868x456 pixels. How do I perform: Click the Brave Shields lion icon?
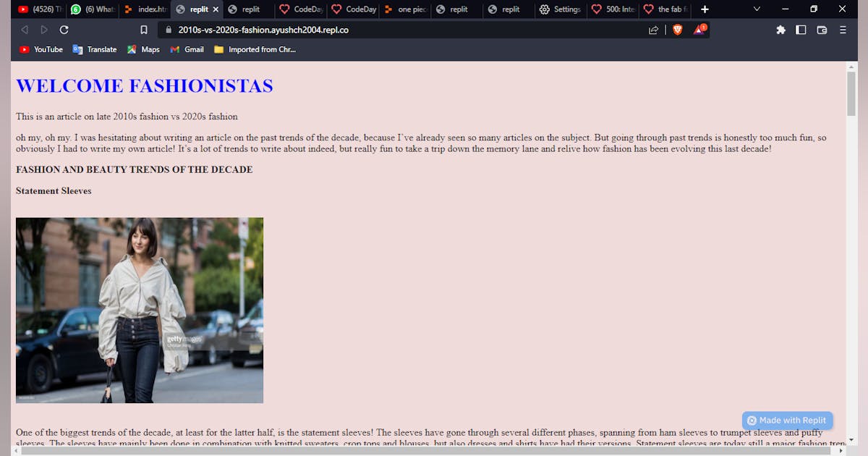677,30
